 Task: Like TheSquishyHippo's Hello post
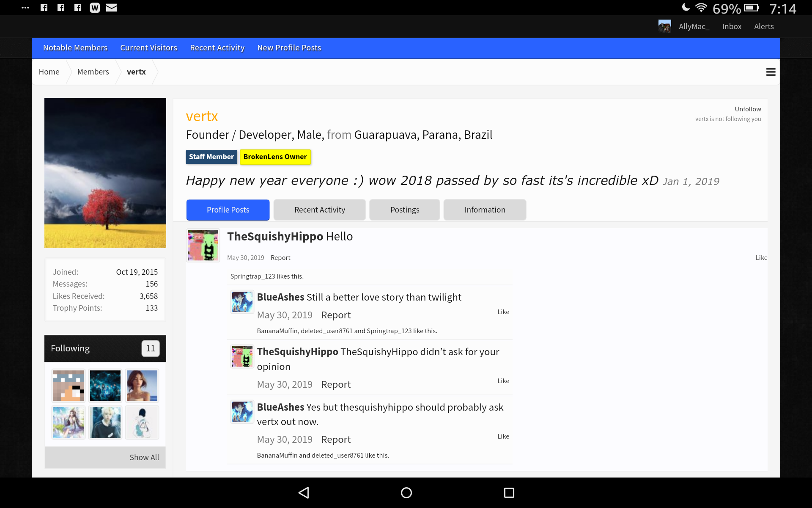point(761,258)
